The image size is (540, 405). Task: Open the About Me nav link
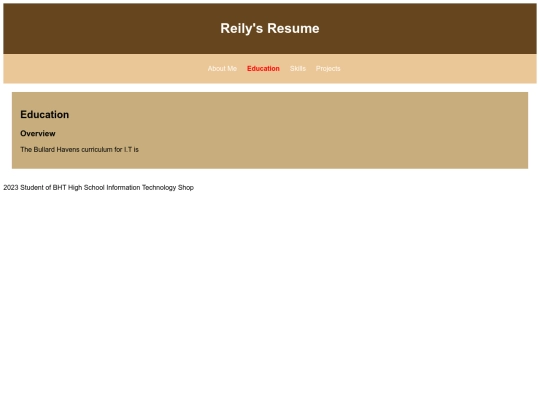point(222,69)
